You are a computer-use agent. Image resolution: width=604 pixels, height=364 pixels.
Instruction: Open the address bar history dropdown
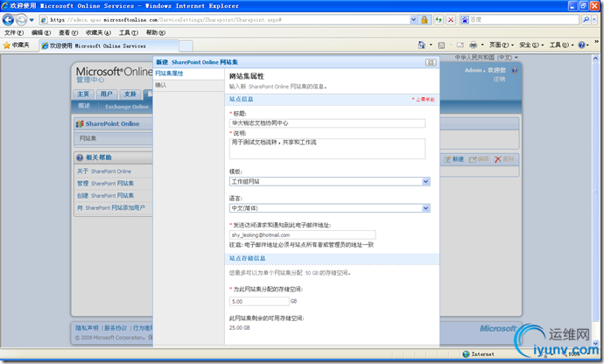click(413, 19)
